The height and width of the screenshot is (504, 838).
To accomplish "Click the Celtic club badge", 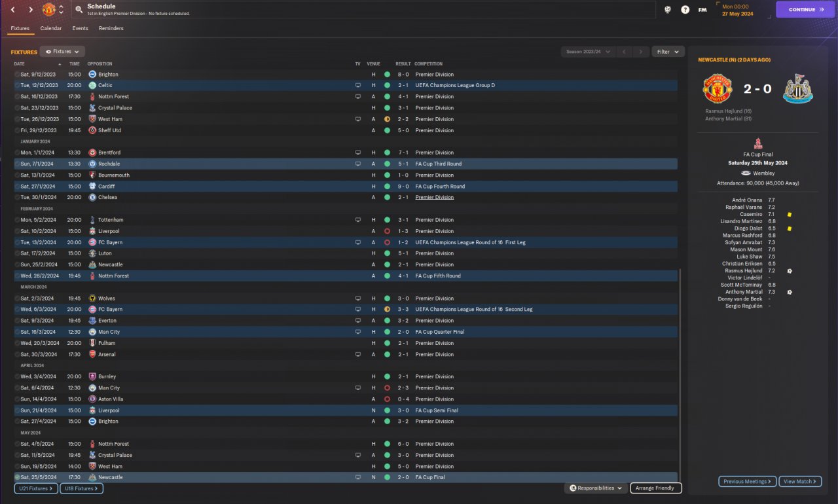I will click(92, 86).
